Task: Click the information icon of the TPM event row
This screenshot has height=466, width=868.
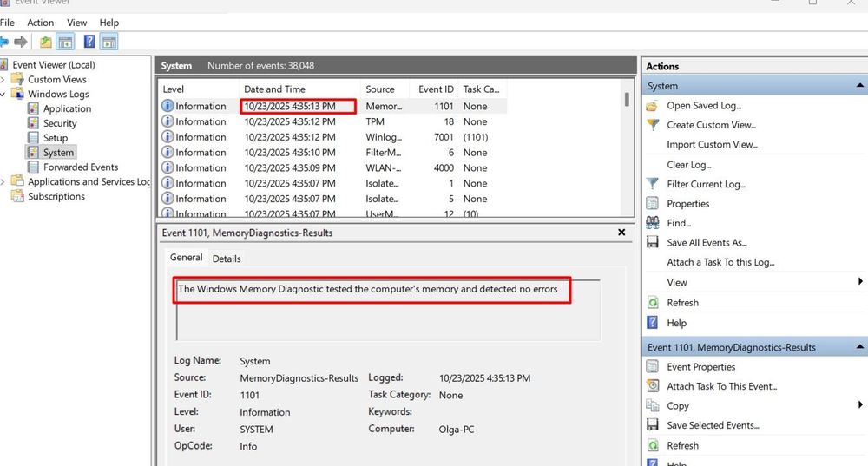Action: point(168,121)
